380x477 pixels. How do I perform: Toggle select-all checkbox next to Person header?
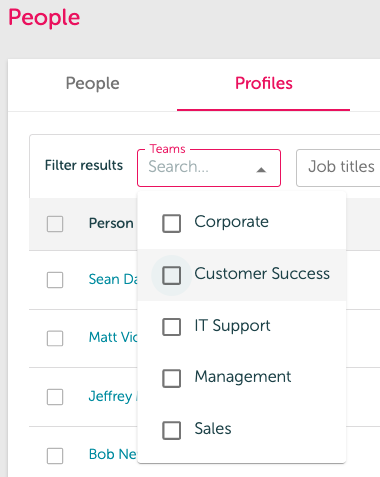click(55, 224)
